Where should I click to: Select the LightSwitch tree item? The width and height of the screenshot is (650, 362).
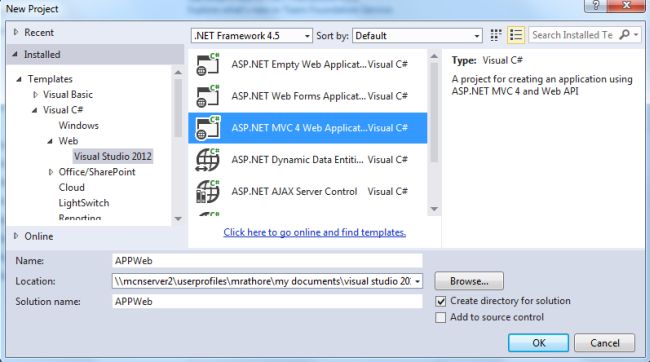[x=84, y=203]
